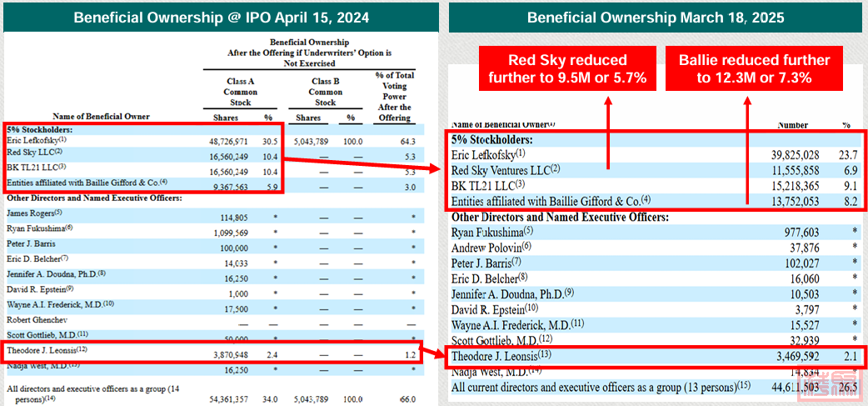Viewport: 868px width, 406px height.
Task: Click the 'Beneficial Ownership March 18, 2025' title
Action: [x=656, y=18]
